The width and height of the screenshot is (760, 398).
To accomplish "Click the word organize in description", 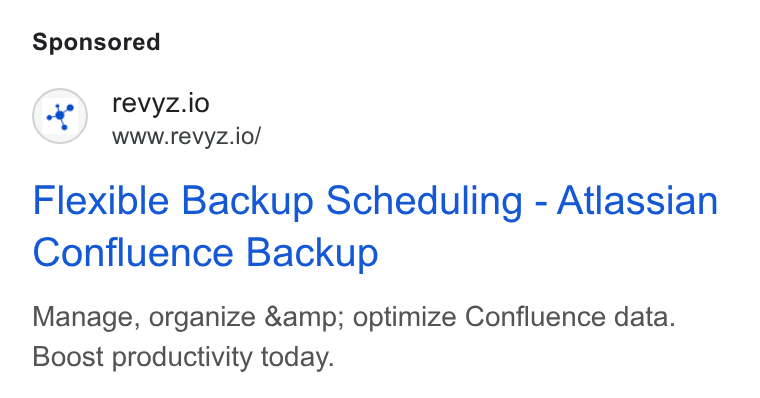I will [202, 319].
